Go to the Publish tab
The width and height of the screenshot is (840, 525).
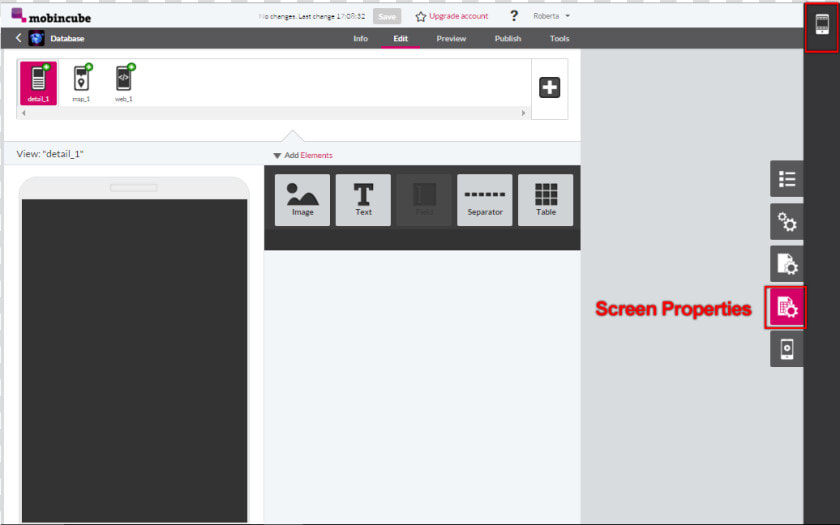[x=508, y=39]
